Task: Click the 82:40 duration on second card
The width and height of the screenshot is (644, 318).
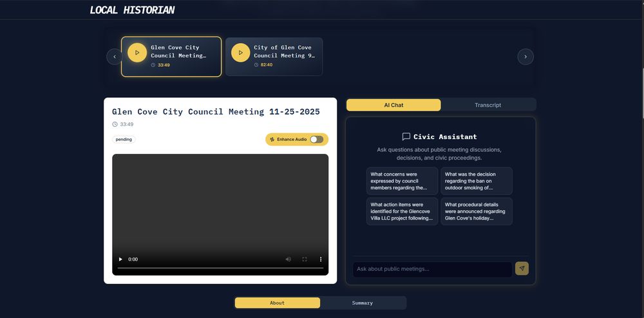Action: click(x=267, y=65)
